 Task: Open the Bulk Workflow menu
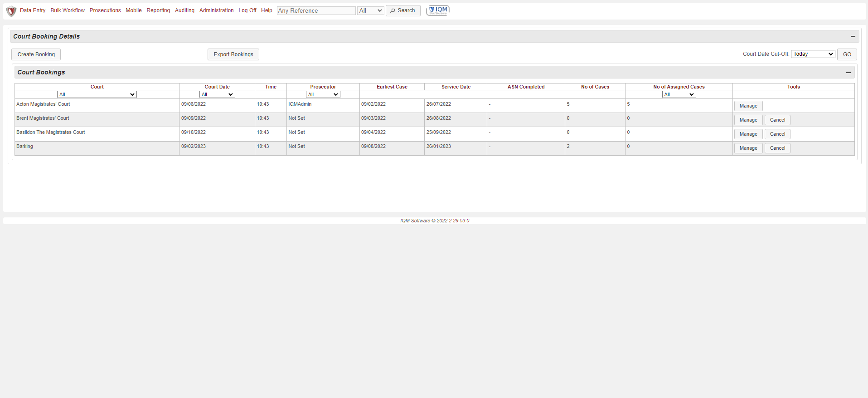click(68, 10)
